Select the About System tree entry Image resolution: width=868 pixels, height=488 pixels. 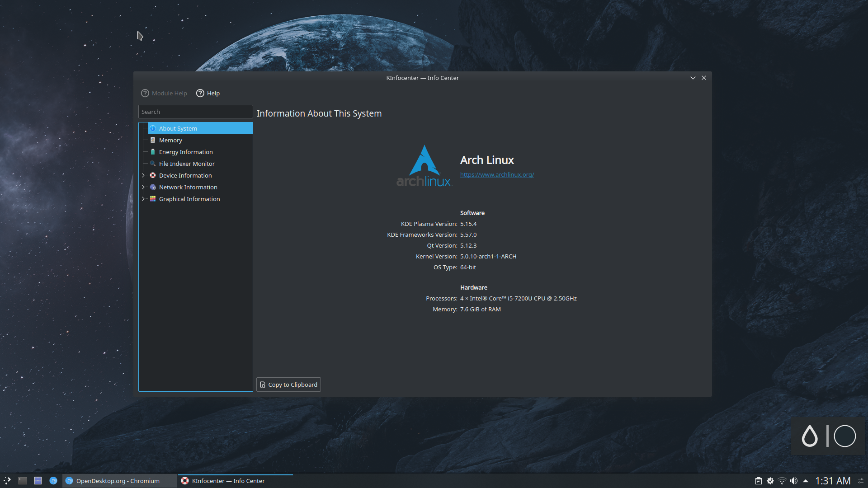200,128
